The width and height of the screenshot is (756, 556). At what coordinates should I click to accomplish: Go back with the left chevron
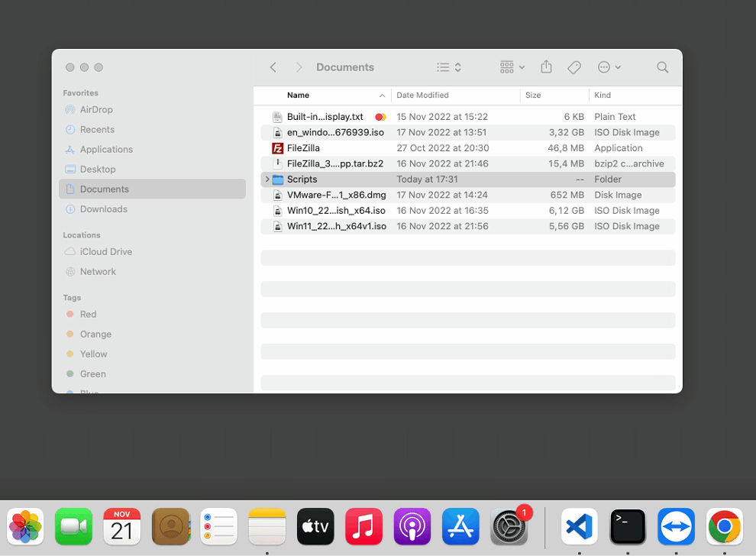pyautogui.click(x=273, y=67)
